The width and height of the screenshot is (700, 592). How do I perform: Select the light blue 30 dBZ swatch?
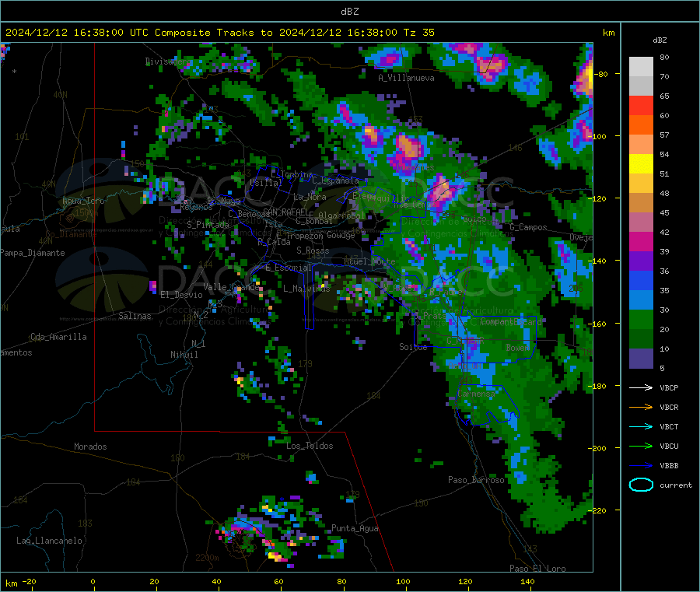click(641, 300)
